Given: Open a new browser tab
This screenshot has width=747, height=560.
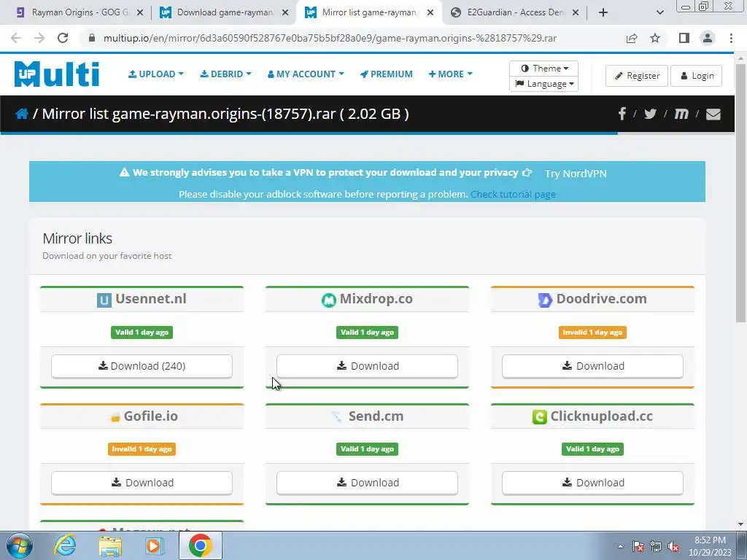Looking at the screenshot, I should point(603,12).
